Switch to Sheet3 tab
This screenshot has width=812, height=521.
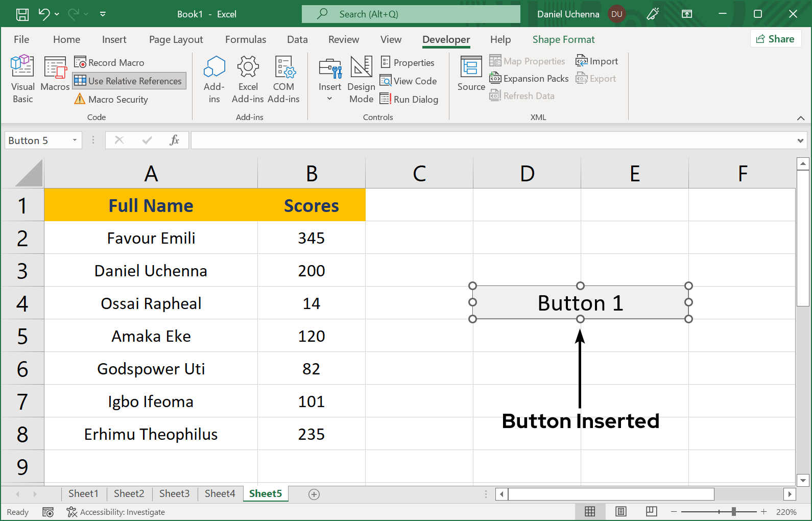click(174, 493)
